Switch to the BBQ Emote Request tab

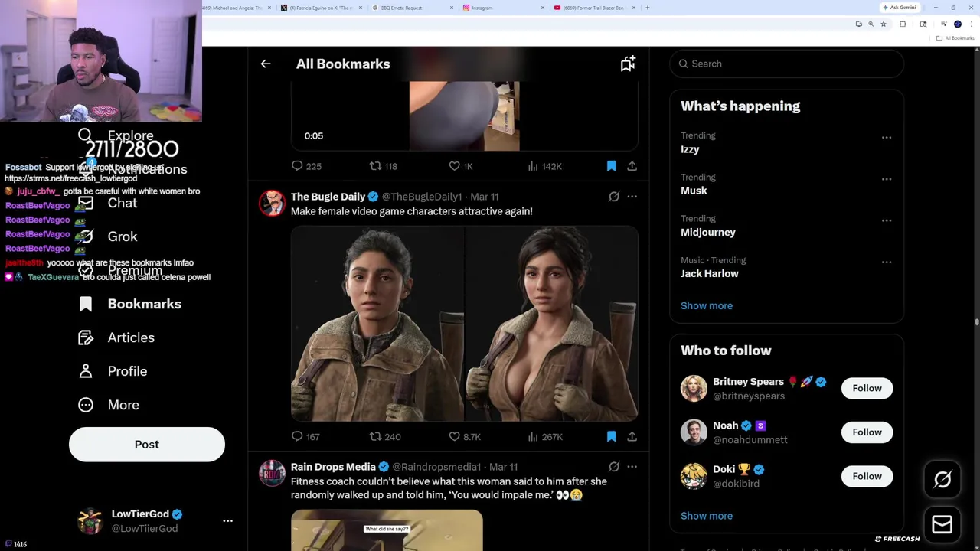[x=410, y=8]
